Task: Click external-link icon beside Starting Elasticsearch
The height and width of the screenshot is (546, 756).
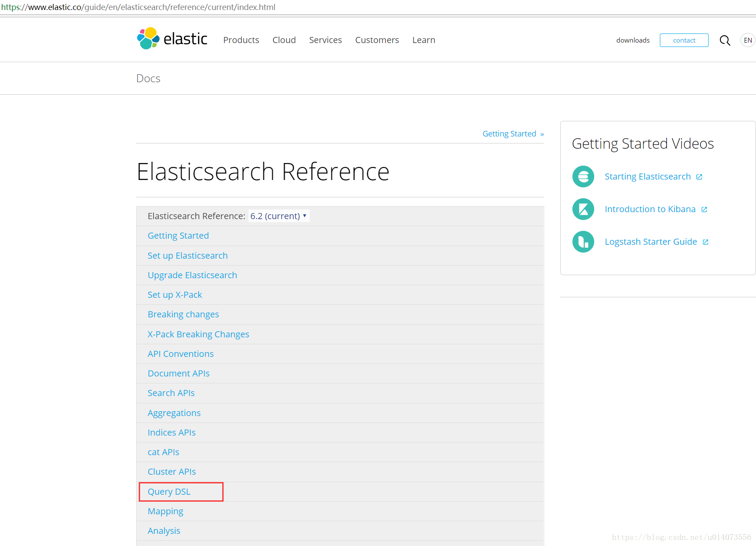Action: [699, 177]
